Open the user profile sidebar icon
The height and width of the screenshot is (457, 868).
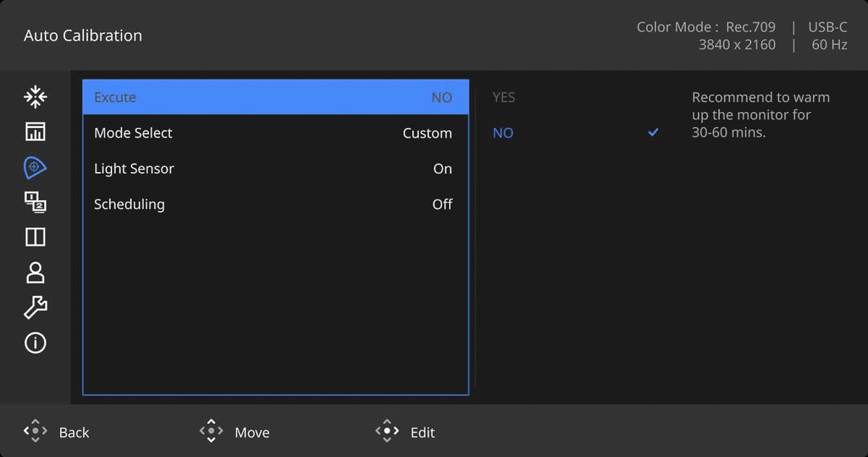click(35, 273)
